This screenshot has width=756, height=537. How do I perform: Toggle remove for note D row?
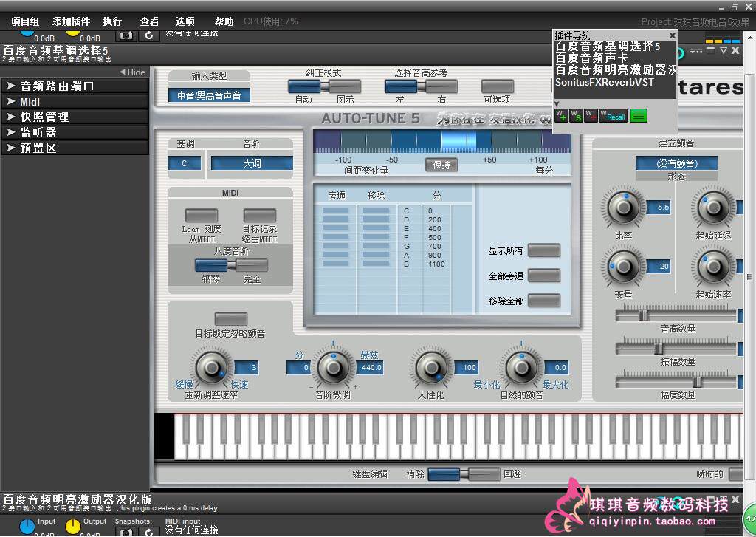[x=376, y=219]
